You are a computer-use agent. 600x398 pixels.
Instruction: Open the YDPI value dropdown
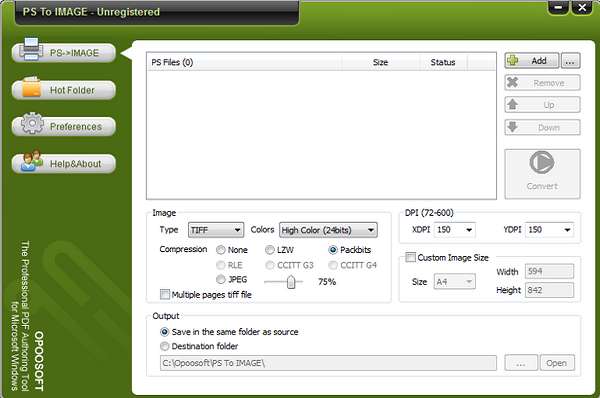click(x=549, y=230)
